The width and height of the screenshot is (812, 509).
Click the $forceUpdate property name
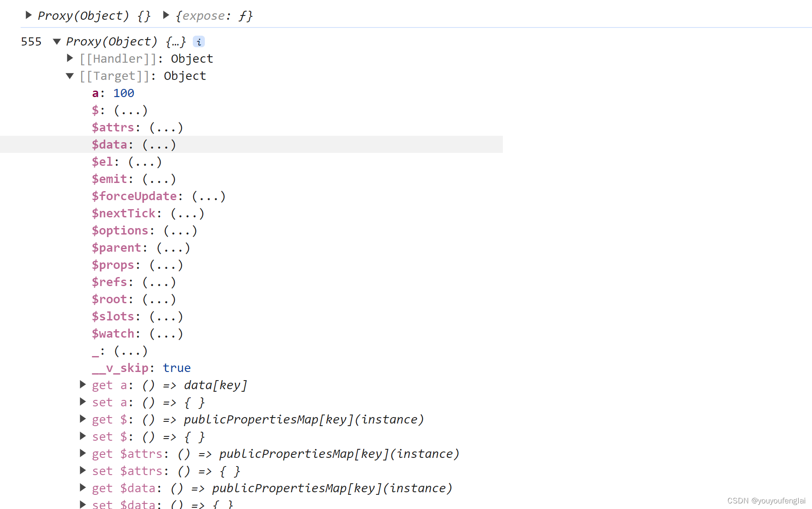point(134,196)
